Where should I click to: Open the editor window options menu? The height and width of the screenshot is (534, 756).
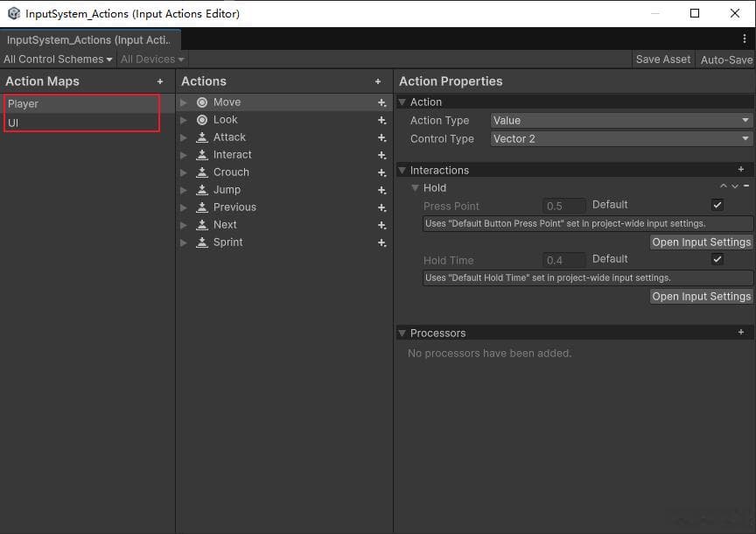745,39
